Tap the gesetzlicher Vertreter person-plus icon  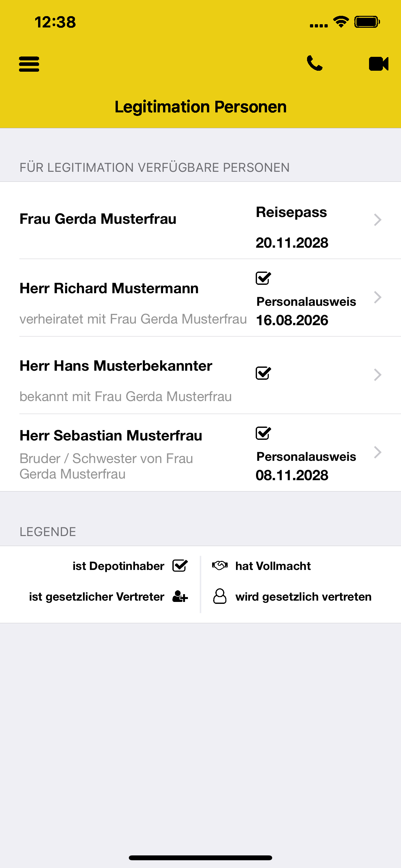(x=180, y=596)
